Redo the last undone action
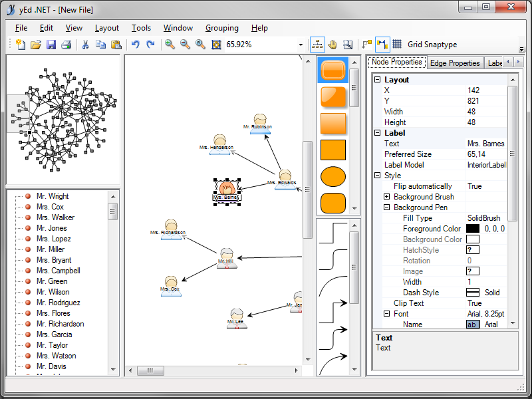 point(150,45)
